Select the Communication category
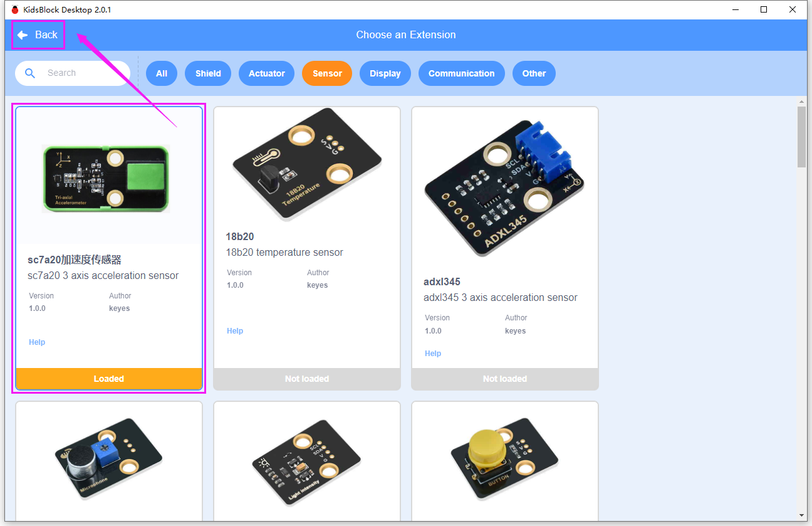The width and height of the screenshot is (812, 526). [462, 73]
